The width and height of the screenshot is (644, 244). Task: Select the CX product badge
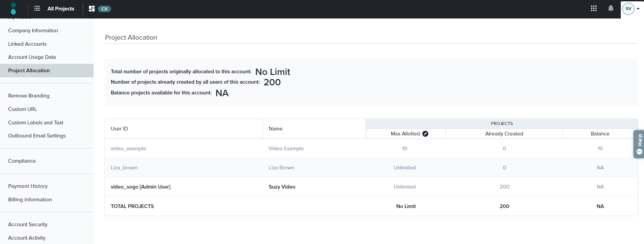(x=104, y=9)
